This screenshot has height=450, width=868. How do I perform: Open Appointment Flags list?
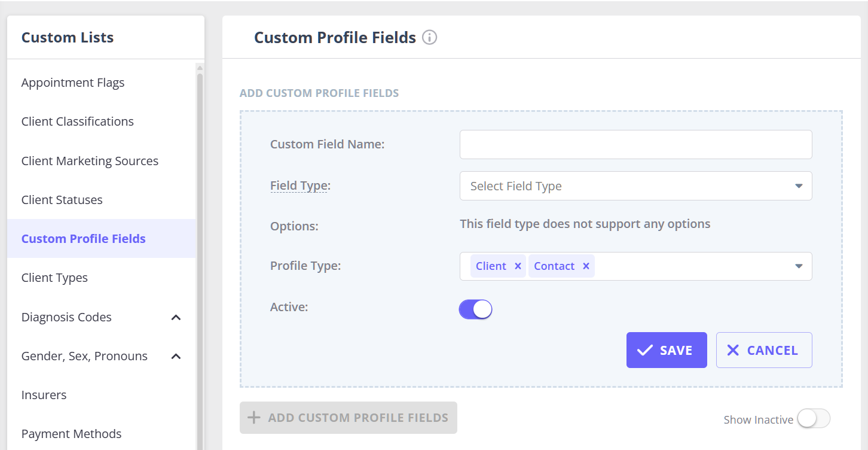point(73,83)
